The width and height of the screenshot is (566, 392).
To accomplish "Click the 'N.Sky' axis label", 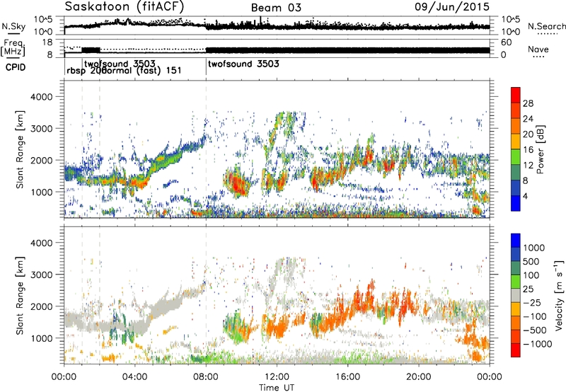I will 13,26.
